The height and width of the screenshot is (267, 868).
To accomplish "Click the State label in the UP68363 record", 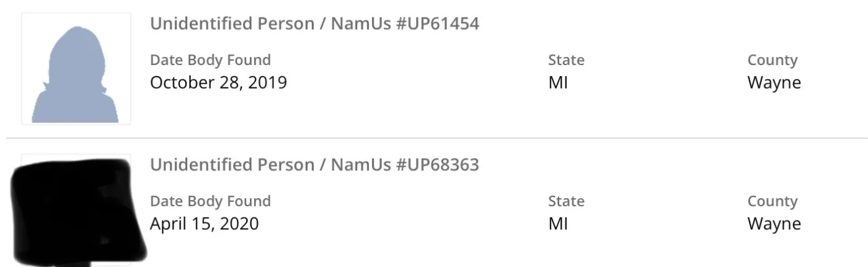I will [x=566, y=201].
